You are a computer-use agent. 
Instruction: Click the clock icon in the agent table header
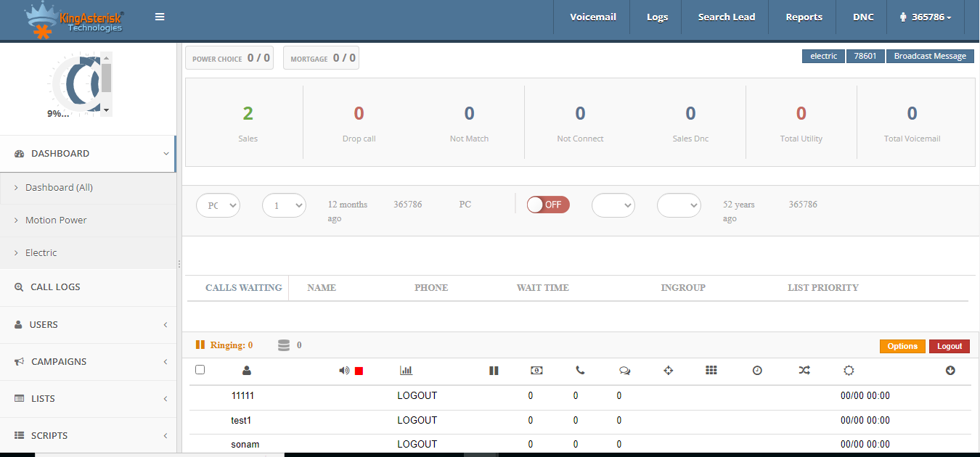(x=757, y=370)
